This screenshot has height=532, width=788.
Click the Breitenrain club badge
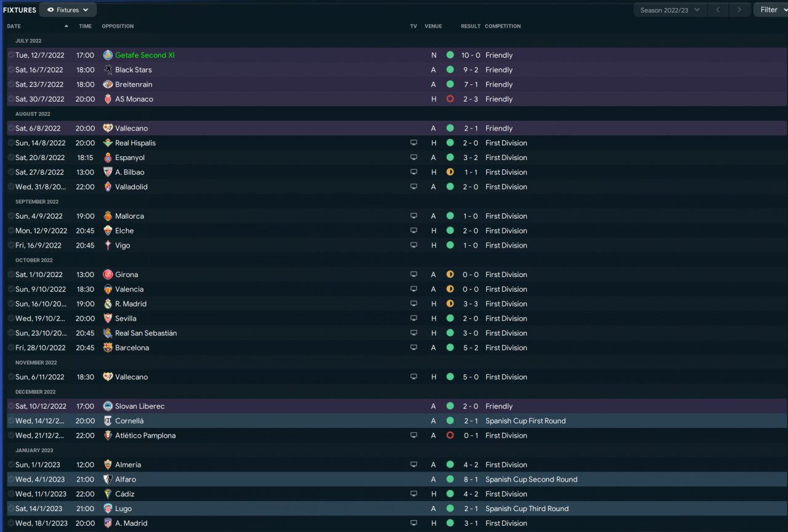[x=108, y=84]
